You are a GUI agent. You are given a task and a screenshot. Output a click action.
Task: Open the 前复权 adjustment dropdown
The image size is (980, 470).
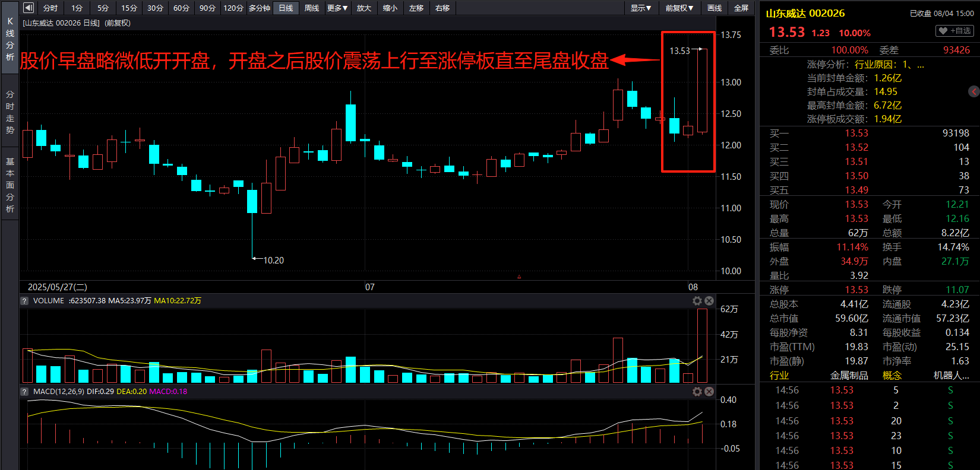679,8
